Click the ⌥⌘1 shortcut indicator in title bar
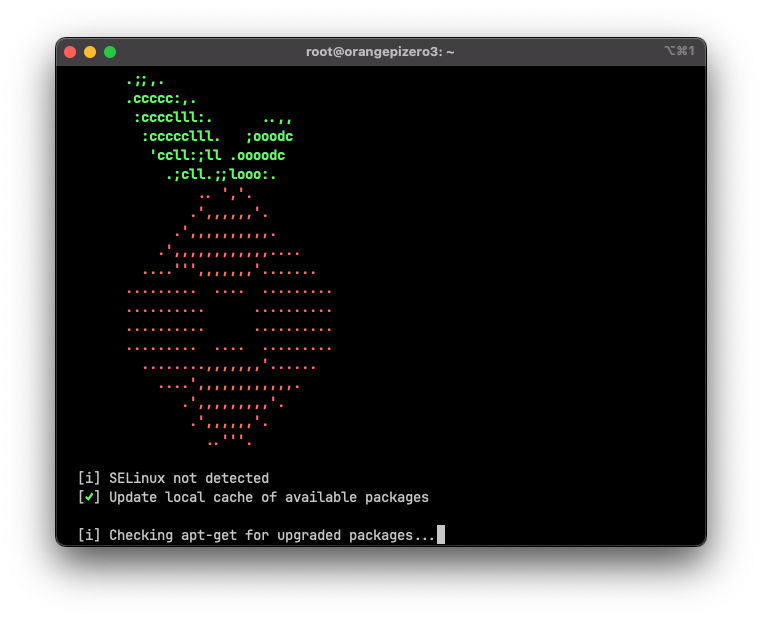 [x=679, y=51]
